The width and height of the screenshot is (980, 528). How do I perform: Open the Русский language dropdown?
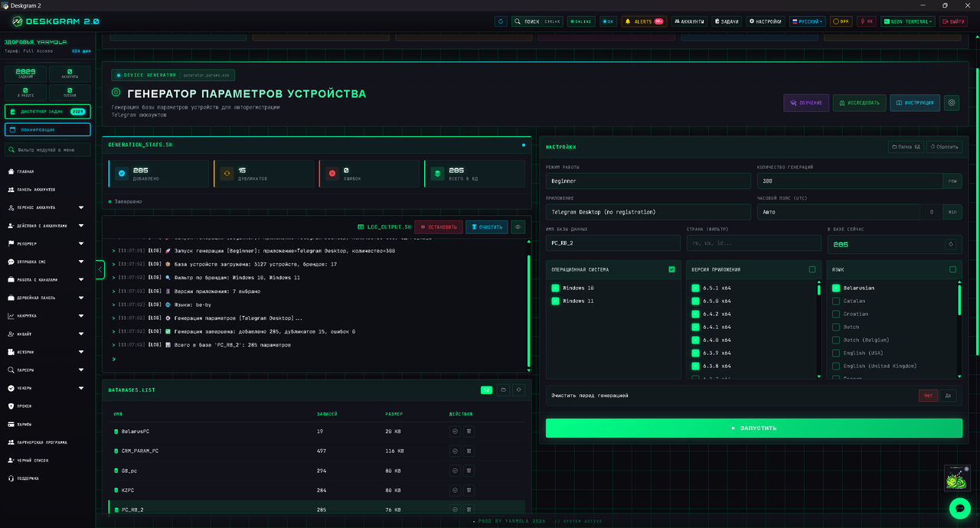(808, 21)
